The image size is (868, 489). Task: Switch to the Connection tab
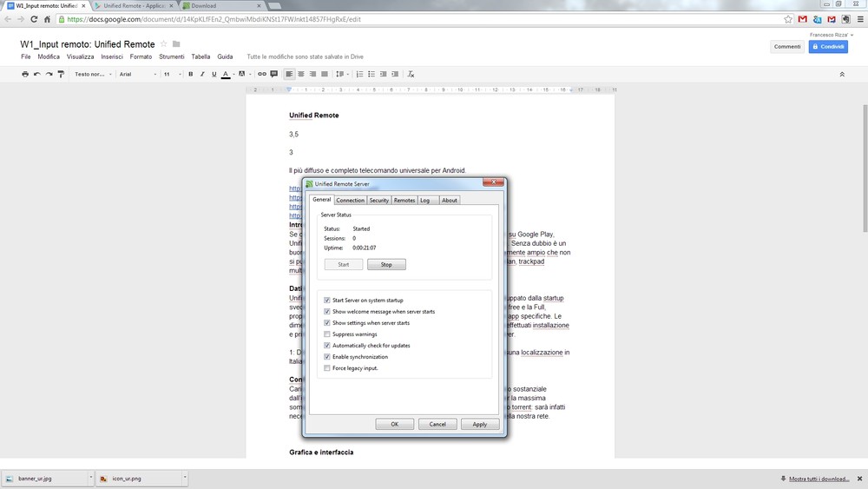(x=351, y=201)
